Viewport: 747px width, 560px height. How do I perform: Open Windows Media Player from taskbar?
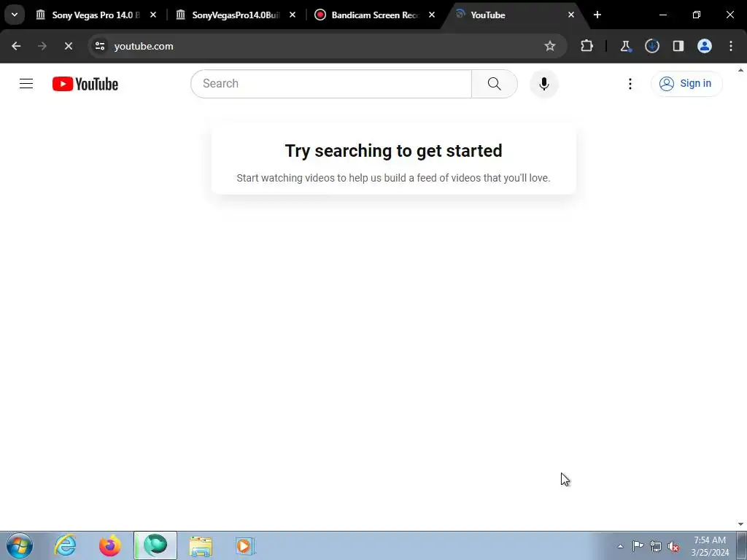pyautogui.click(x=245, y=545)
